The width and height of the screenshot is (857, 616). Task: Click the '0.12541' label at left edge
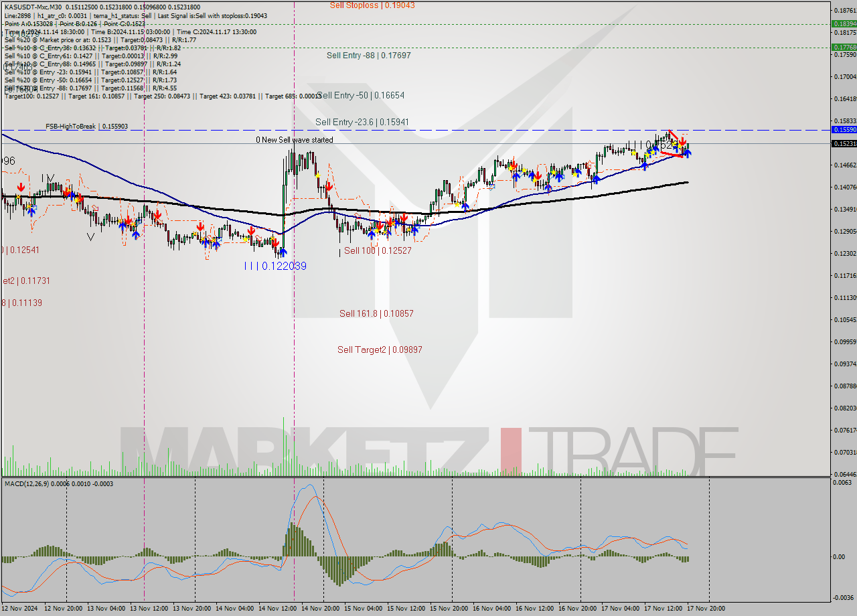coord(20,250)
